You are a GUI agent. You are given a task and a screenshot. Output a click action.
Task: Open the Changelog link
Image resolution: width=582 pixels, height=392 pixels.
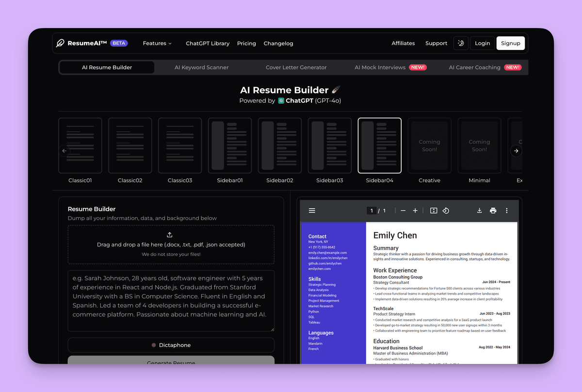tap(278, 43)
